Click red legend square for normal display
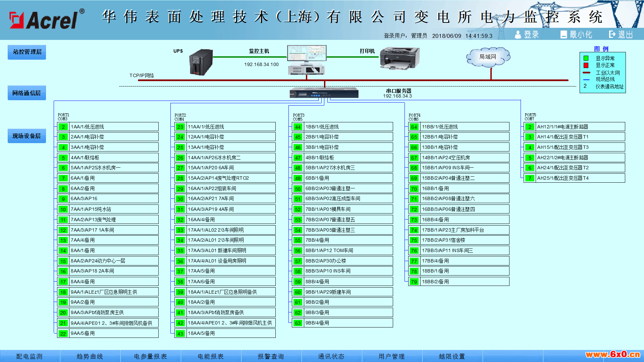The height and width of the screenshot is (362, 644). [x=586, y=65]
